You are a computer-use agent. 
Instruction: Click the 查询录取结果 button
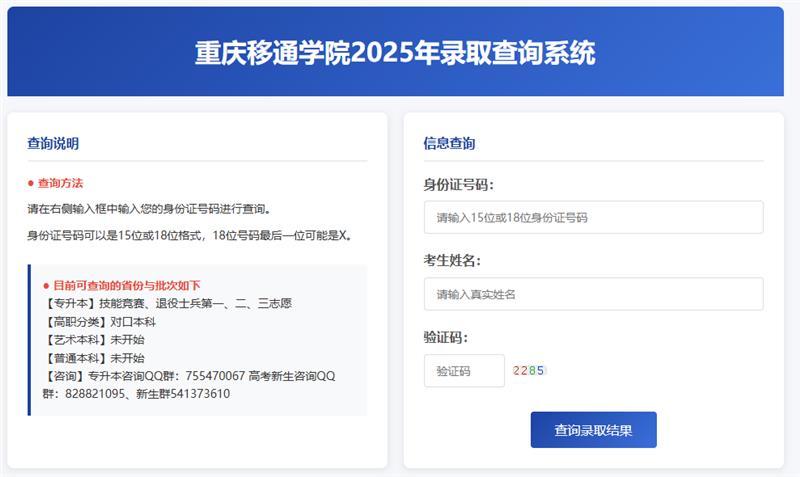coord(593,430)
